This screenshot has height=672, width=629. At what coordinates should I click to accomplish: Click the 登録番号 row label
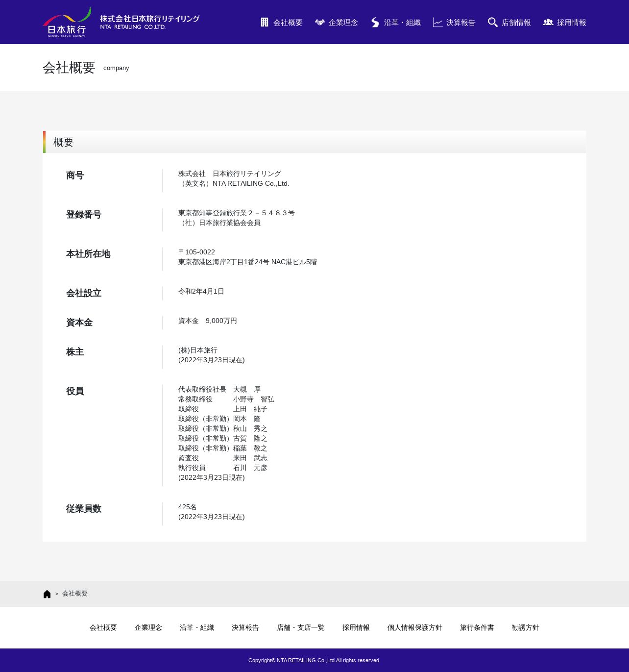[x=84, y=215]
